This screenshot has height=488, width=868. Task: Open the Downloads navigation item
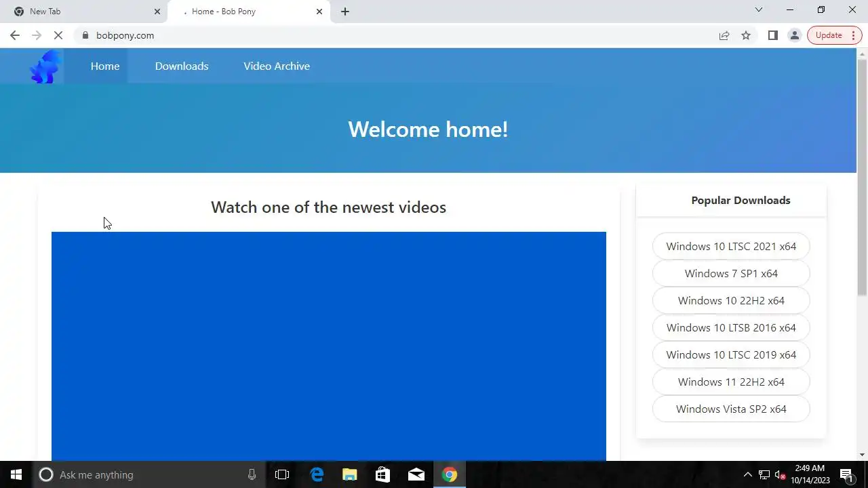[182, 66]
